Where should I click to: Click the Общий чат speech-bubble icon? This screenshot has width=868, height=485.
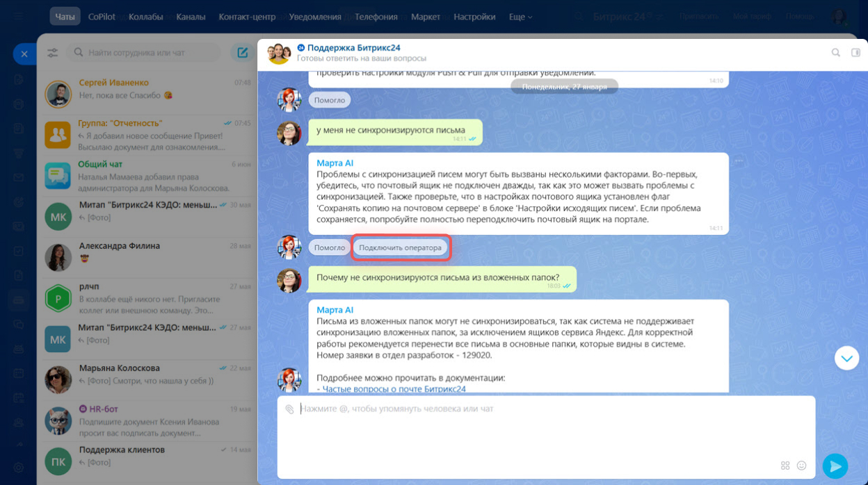pyautogui.click(x=58, y=176)
